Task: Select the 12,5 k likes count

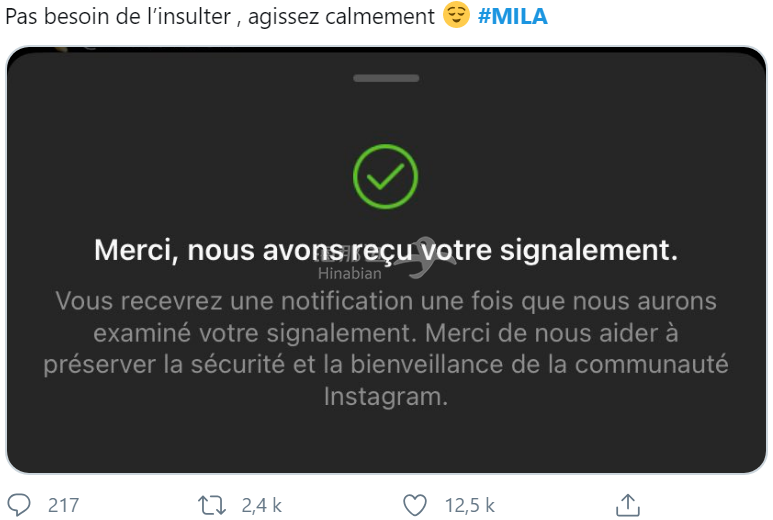Action: point(470,506)
